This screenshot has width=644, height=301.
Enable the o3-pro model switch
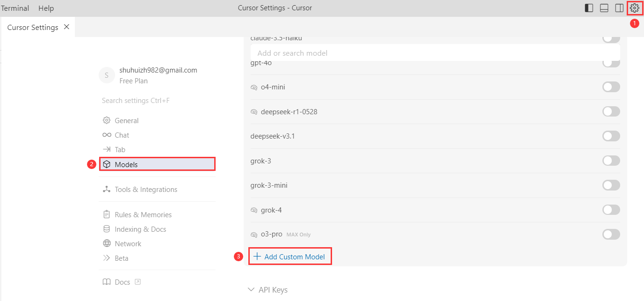tap(611, 234)
